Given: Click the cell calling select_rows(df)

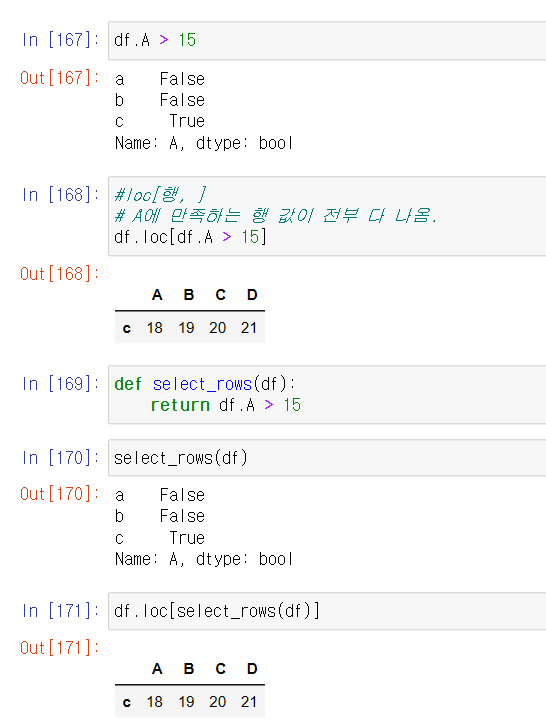Looking at the screenshot, I should (327, 458).
